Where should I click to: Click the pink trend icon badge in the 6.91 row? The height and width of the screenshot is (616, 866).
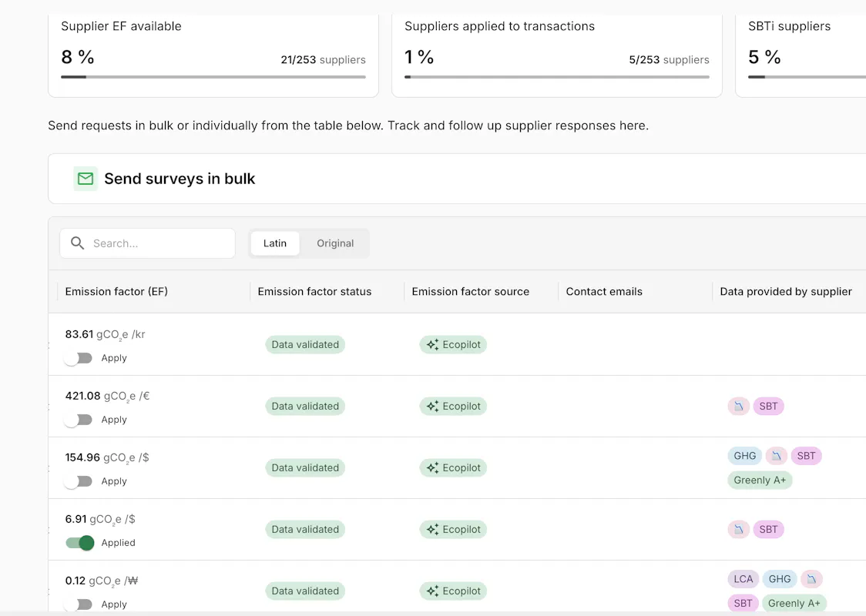[738, 529]
